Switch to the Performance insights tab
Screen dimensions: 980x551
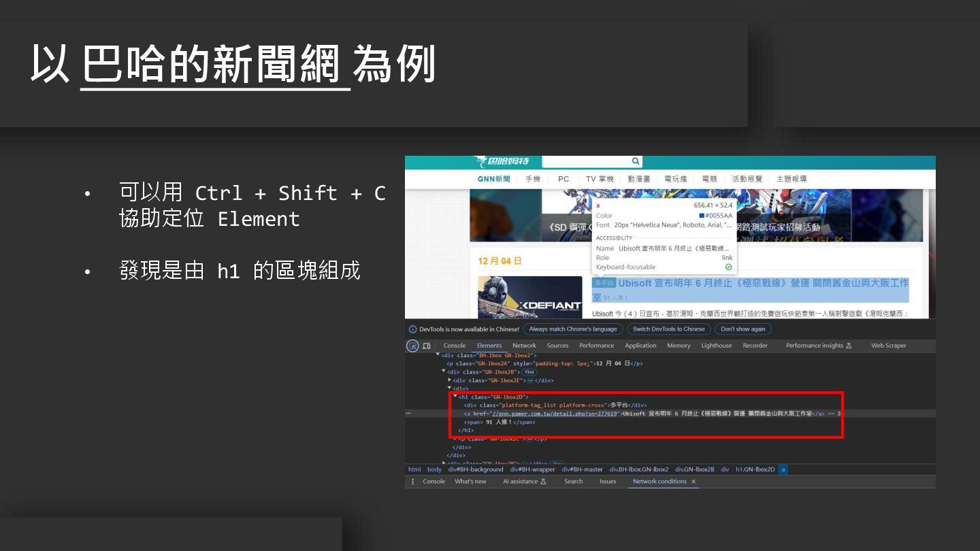819,346
